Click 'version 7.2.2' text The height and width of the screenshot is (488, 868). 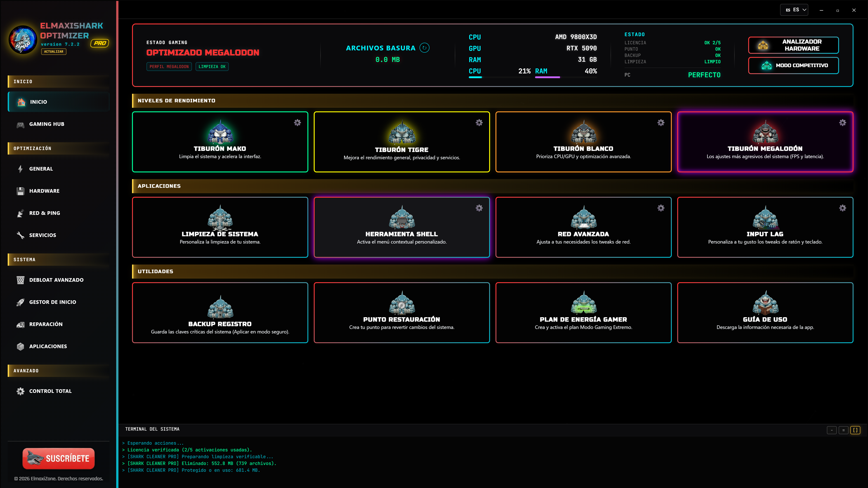[x=60, y=44]
